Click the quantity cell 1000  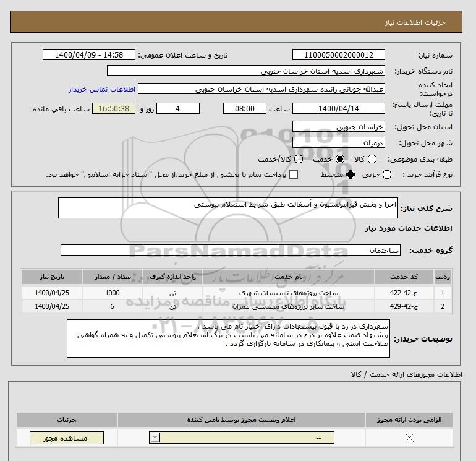click(113, 293)
